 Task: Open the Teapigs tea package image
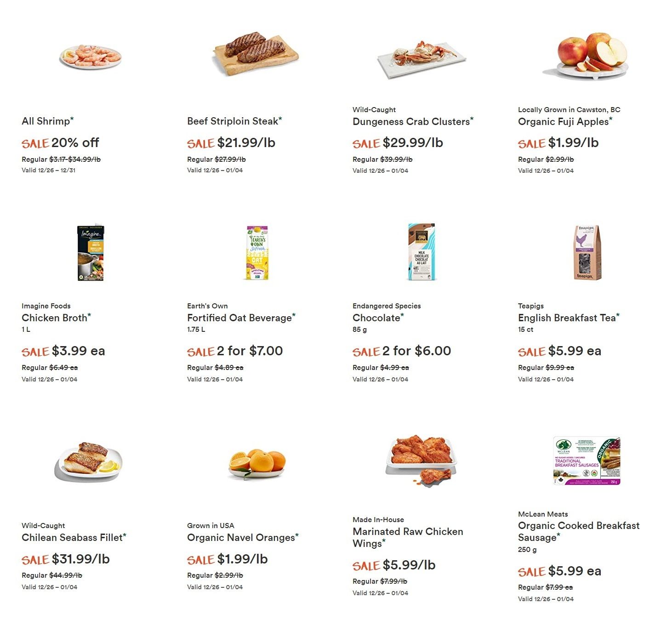587,252
